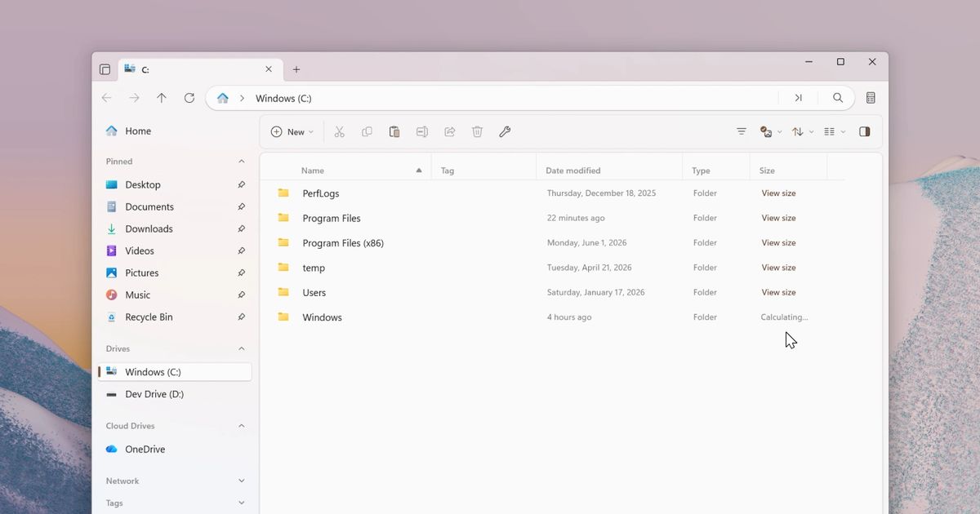Expand the Tags section
980x514 pixels.
(242, 503)
